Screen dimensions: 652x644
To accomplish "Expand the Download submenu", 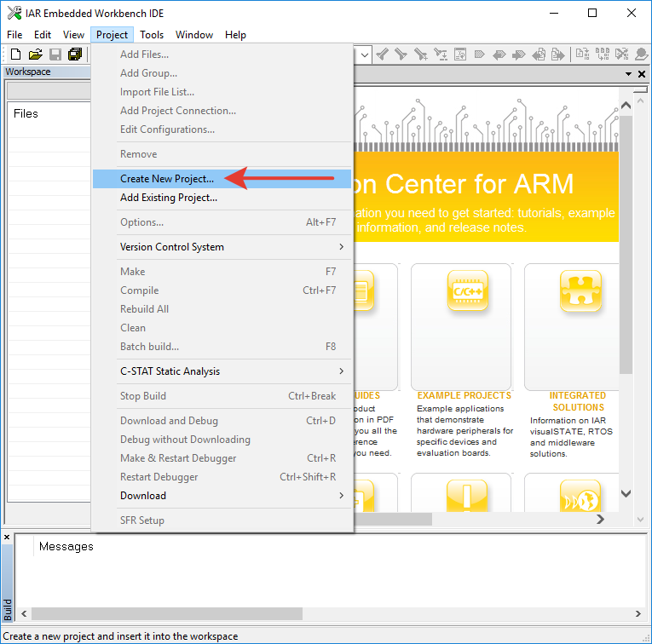I will pos(341,496).
